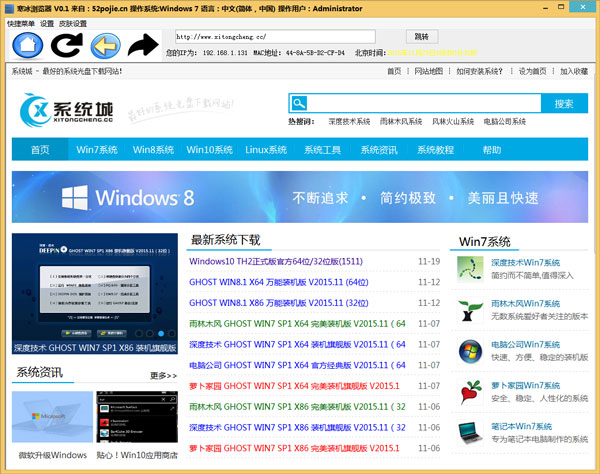The image size is (600, 474).
Task: Select the blue active slideshow dot
Action: click(x=161, y=334)
